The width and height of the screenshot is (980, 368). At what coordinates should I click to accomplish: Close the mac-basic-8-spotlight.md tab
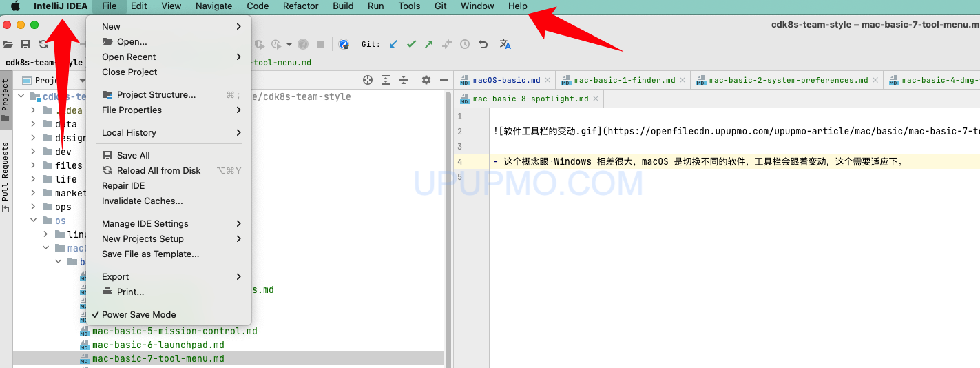pyautogui.click(x=596, y=99)
